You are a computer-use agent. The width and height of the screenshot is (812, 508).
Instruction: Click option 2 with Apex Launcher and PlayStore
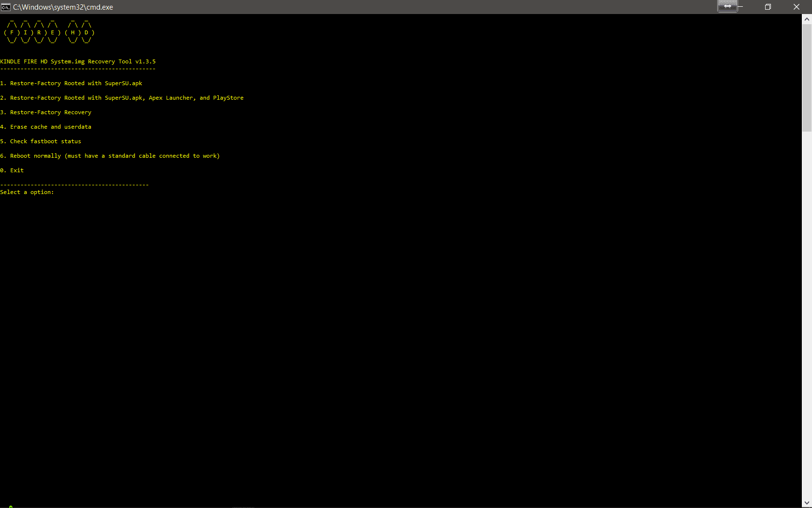pyautogui.click(x=122, y=98)
